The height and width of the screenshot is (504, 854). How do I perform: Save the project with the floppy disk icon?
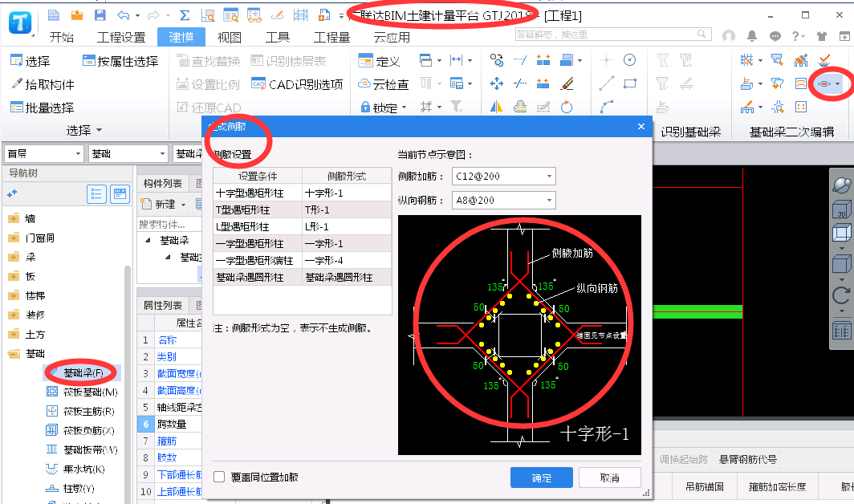click(x=100, y=14)
